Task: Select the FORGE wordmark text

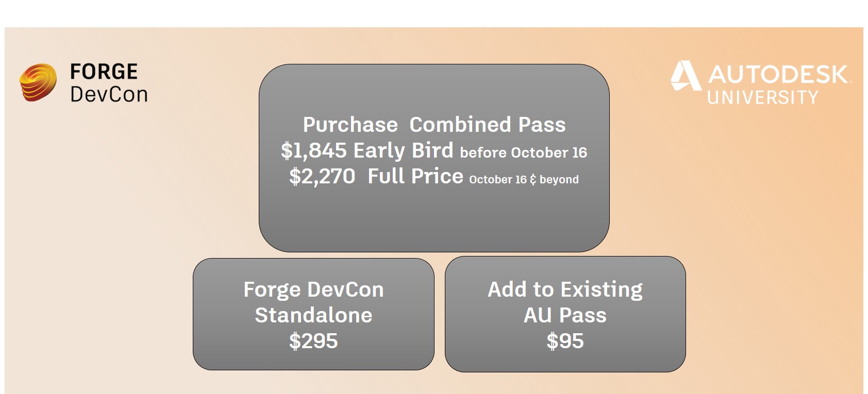Action: point(104,72)
